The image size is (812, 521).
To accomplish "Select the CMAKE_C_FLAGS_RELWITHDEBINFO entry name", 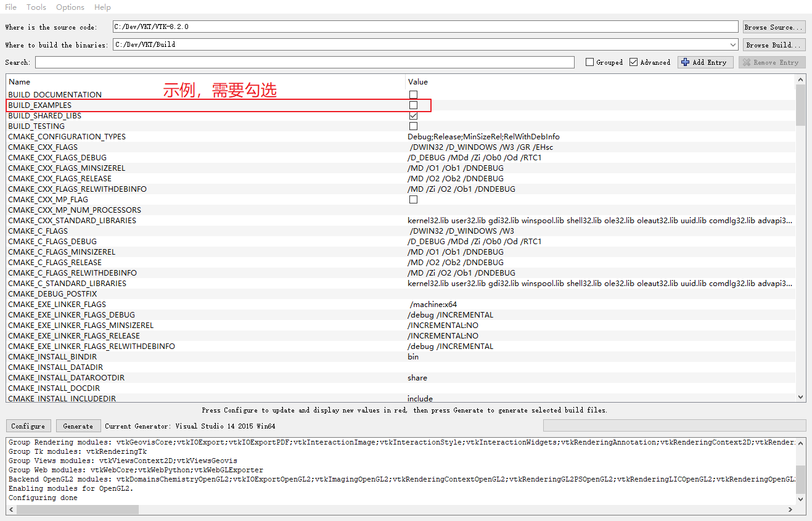I will tap(72, 273).
